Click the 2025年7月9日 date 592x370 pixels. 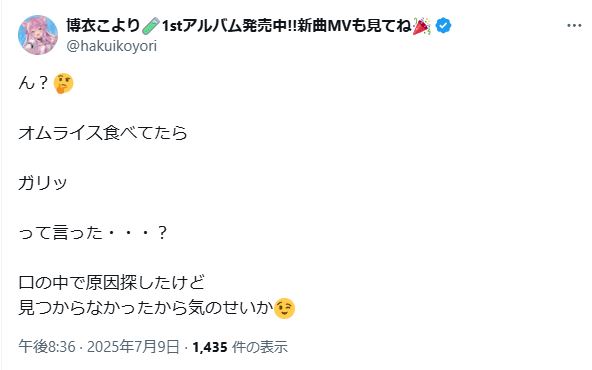pyautogui.click(x=133, y=347)
